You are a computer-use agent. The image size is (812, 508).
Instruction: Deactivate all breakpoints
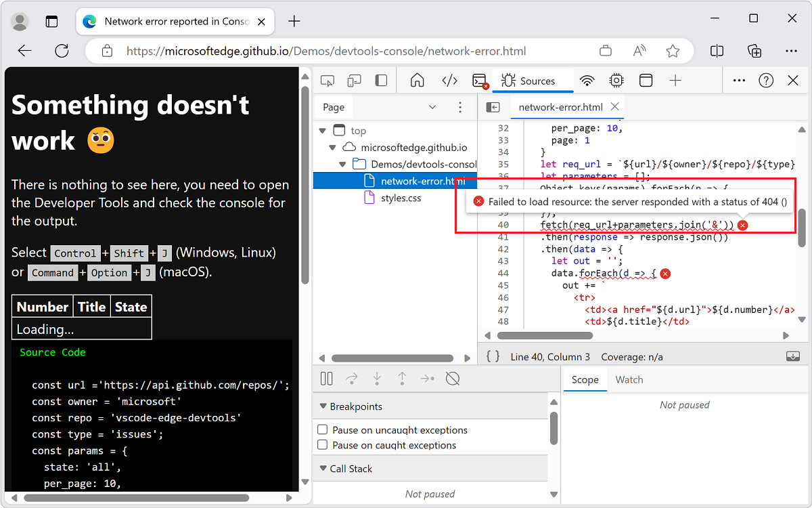click(x=451, y=379)
